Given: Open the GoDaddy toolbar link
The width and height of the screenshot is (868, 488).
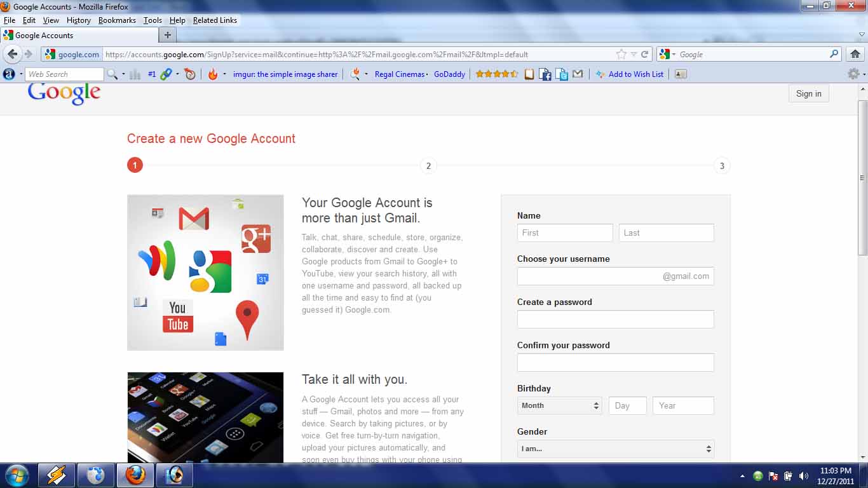Looking at the screenshot, I should pos(450,74).
